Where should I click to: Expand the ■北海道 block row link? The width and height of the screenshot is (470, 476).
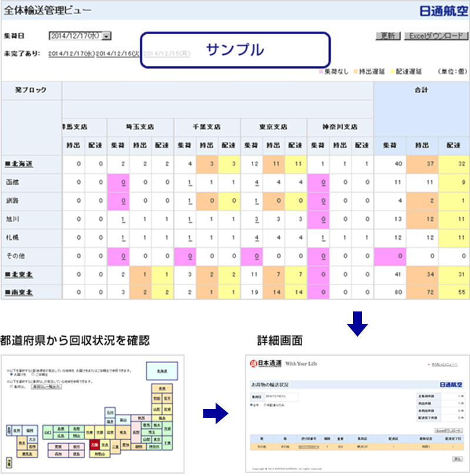tap(19, 164)
